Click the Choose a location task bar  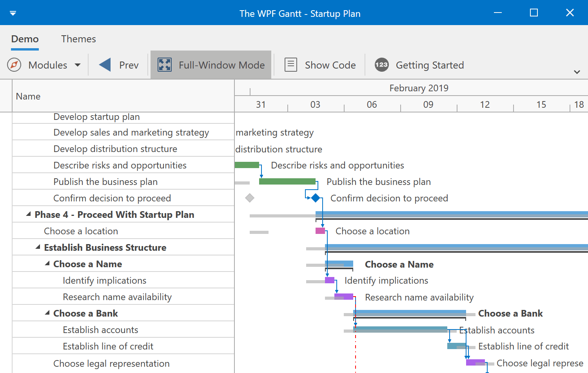click(319, 231)
